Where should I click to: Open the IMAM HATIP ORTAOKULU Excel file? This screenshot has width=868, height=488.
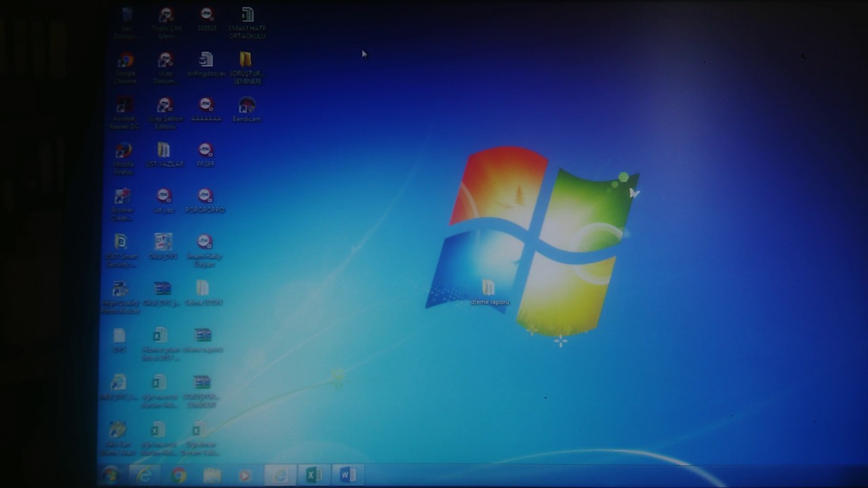(247, 22)
